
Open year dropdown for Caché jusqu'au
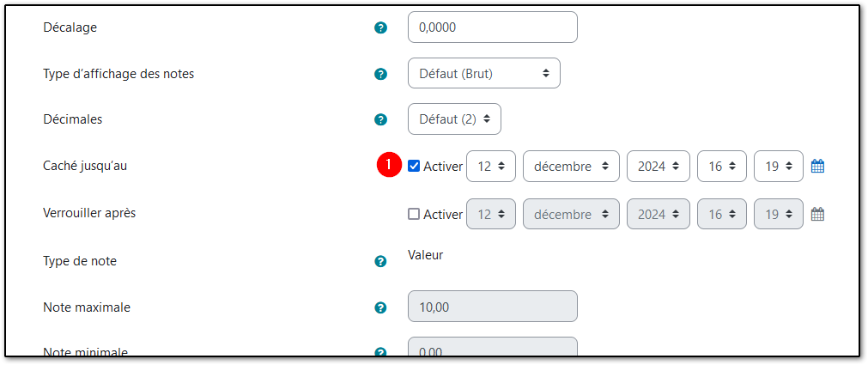click(x=658, y=167)
